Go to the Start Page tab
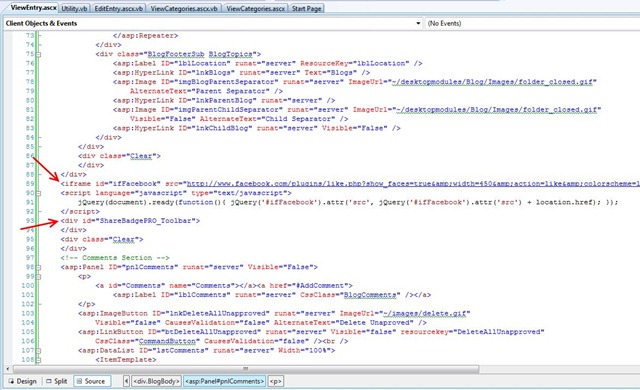 coord(307,8)
